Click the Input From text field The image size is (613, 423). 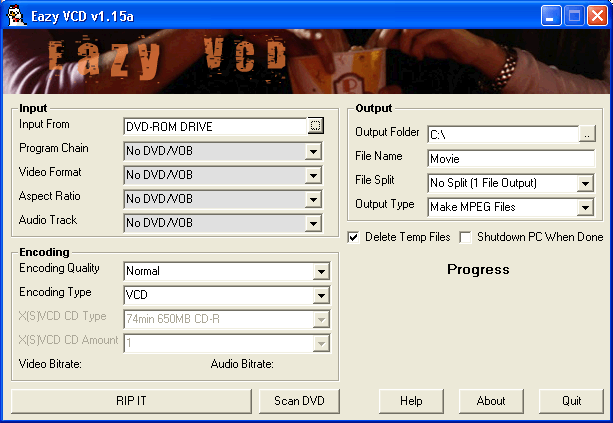pos(215,126)
